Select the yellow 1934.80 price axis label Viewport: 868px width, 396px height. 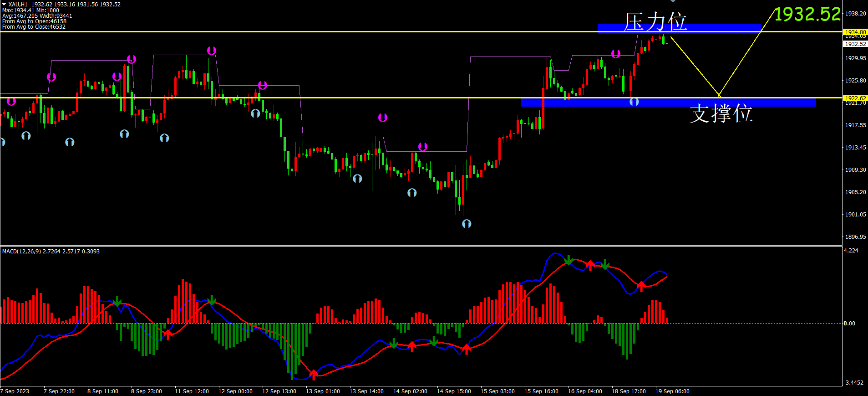[x=855, y=32]
